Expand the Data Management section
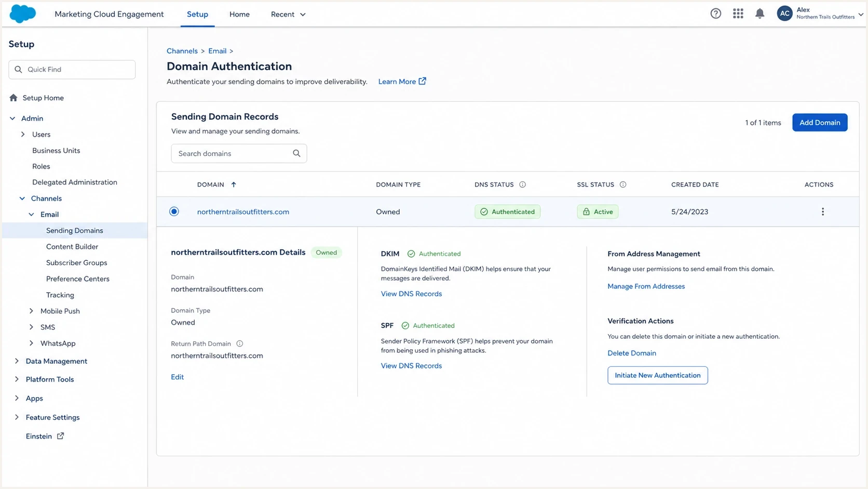 17,361
